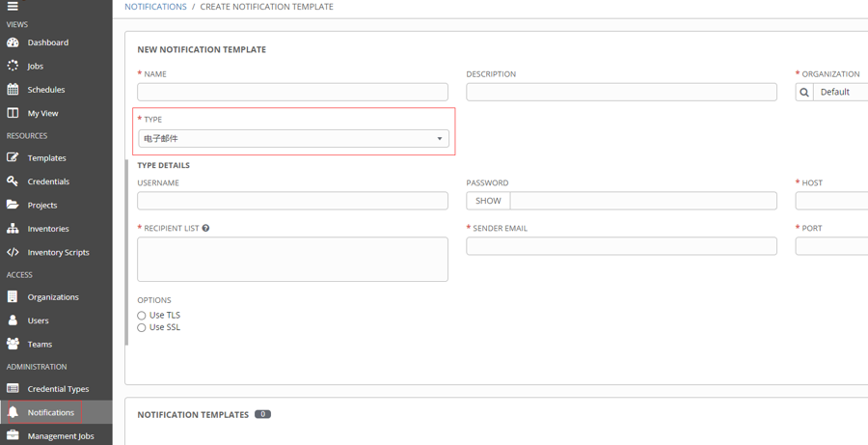Viewport: 868px width, 445px height.
Task: Click the My View columns icon
Action: tap(13, 113)
